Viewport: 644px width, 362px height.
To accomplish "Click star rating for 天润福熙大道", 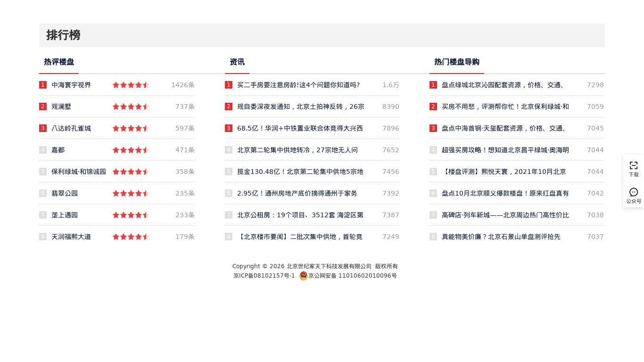I will coord(131,237).
